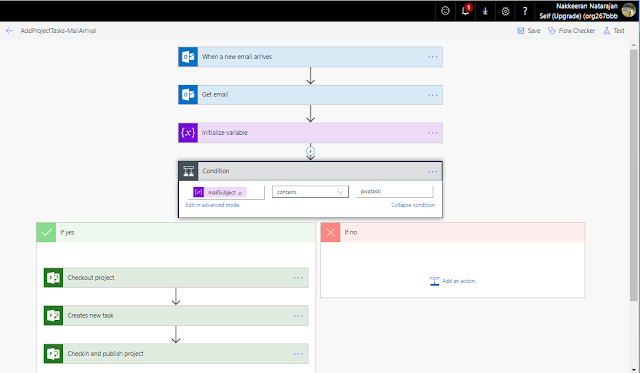
Task: Click the vertical scrollbar on the right
Action: (633, 175)
